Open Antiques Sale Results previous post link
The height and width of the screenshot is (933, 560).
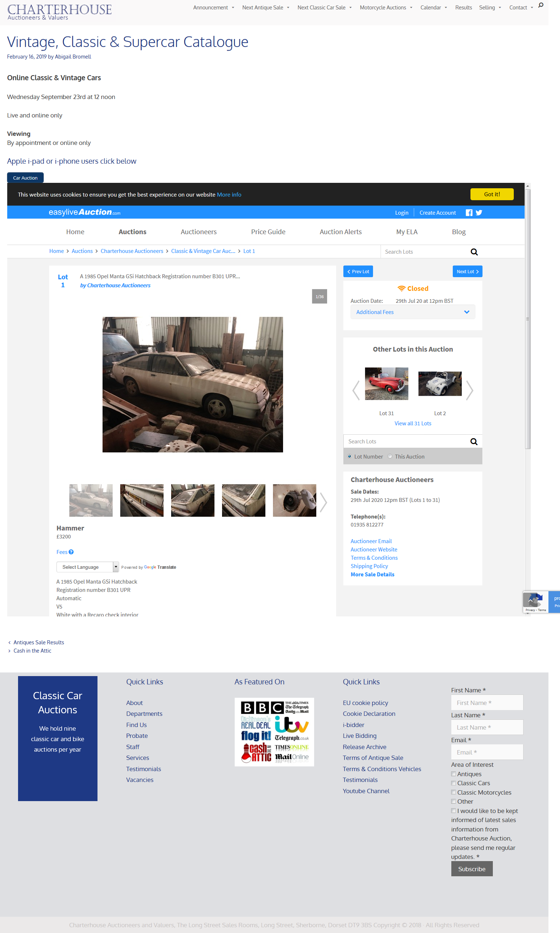click(x=39, y=642)
